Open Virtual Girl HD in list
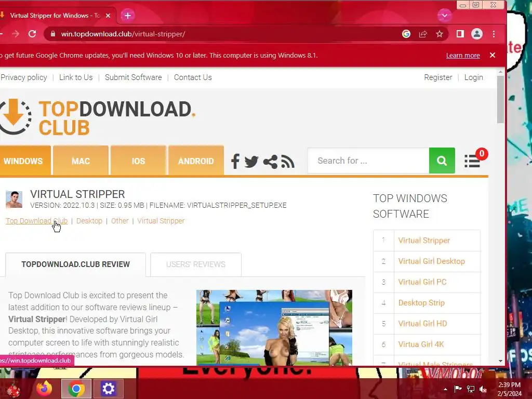 click(423, 324)
